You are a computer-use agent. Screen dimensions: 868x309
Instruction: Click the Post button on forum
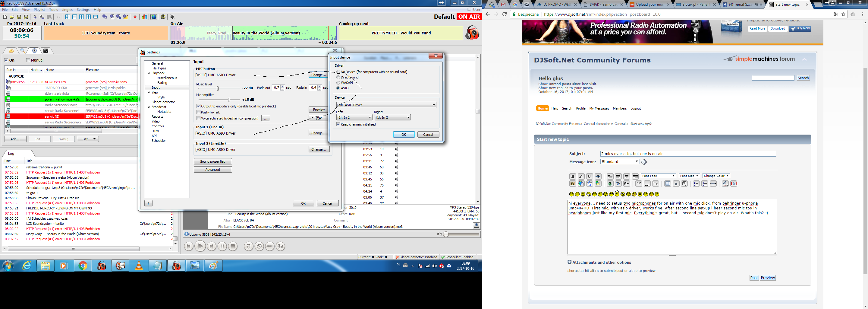tap(754, 278)
